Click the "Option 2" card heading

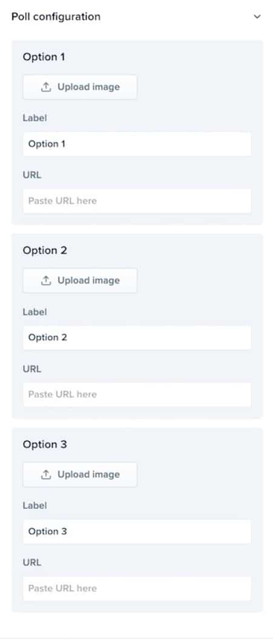pyautogui.click(x=45, y=251)
